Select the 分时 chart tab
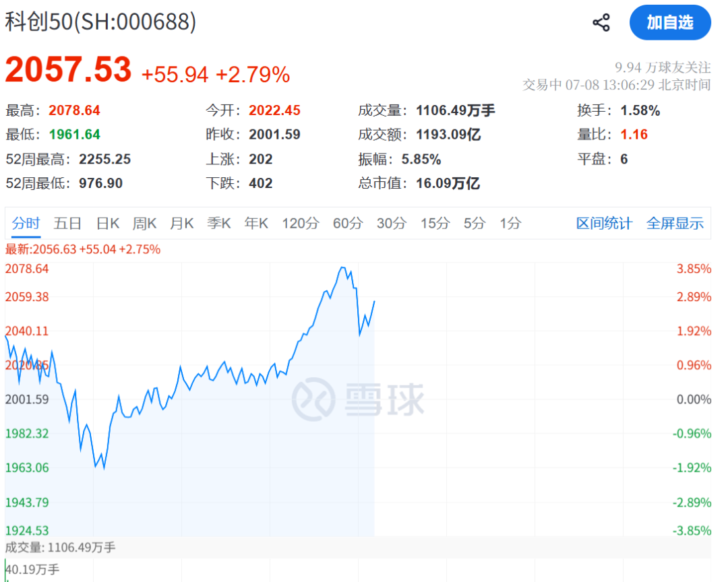 pyautogui.click(x=26, y=223)
